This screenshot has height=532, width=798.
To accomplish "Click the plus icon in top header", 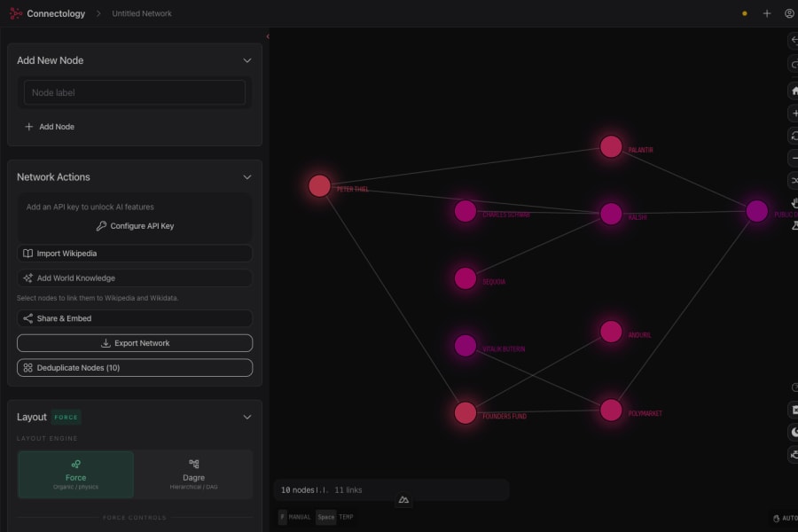I will tap(766, 14).
